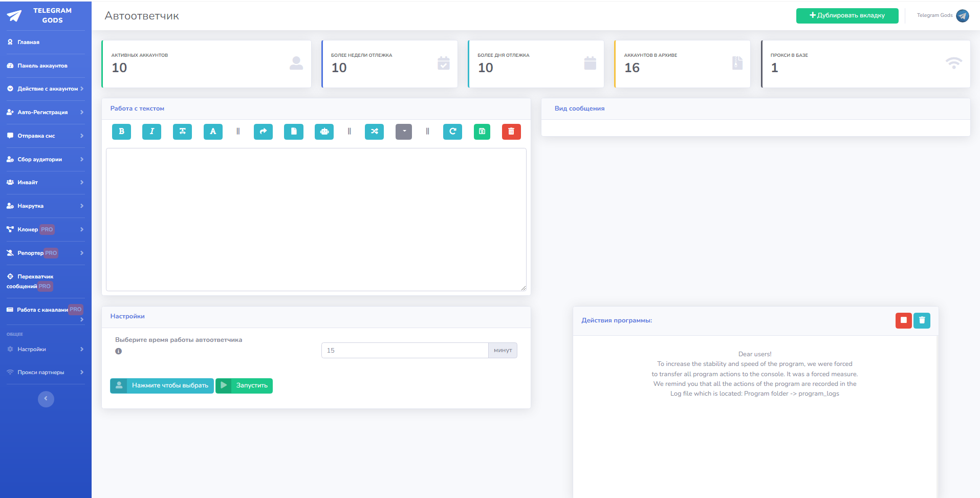Click the Настройки settings panel heading

(127, 316)
